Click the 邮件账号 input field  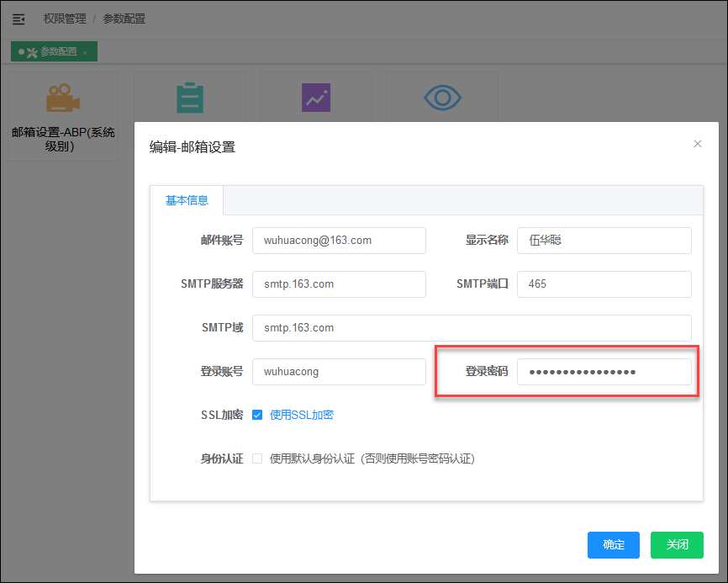point(339,241)
